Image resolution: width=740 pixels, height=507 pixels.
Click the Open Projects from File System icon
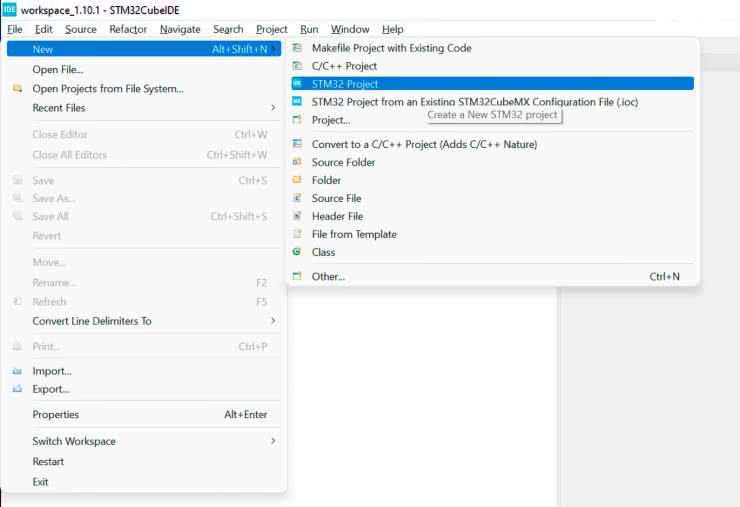[17, 89]
